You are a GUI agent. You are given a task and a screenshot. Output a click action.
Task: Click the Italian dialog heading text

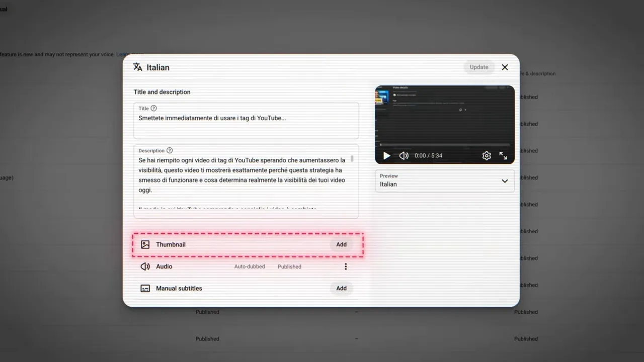(158, 67)
